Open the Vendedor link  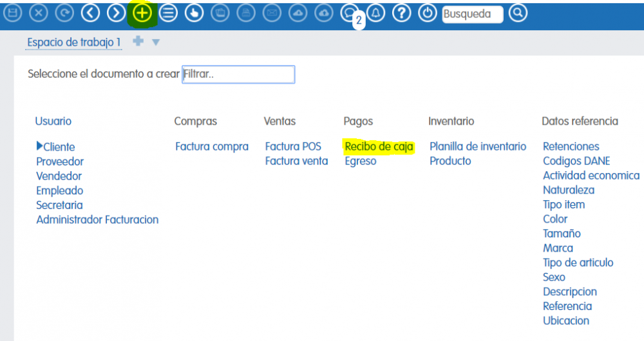click(x=59, y=176)
